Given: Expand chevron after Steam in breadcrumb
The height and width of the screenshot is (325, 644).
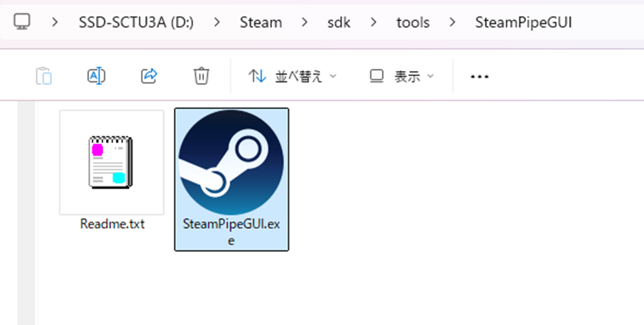Looking at the screenshot, I should 304,22.
